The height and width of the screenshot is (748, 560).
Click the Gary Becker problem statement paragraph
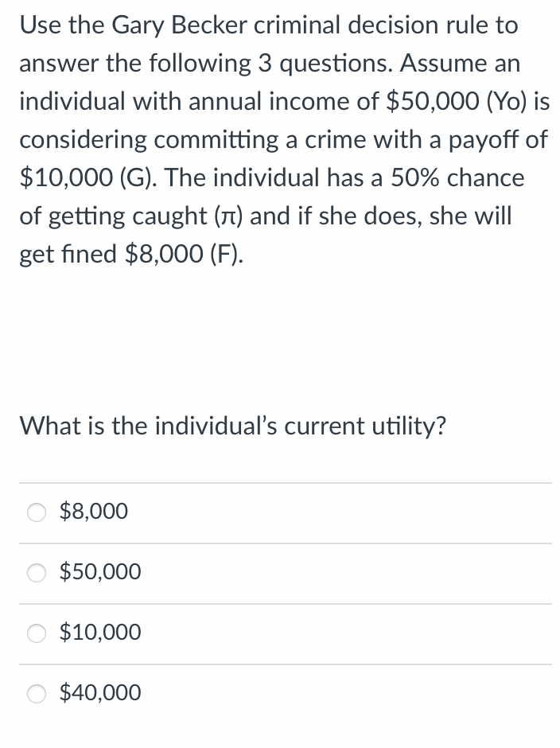[278, 139]
